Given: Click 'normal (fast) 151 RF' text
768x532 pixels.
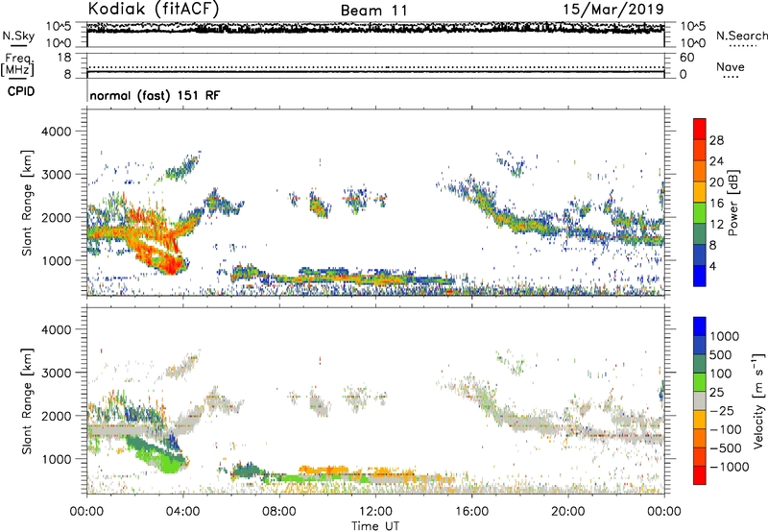Looking at the screenshot, I should [x=156, y=95].
